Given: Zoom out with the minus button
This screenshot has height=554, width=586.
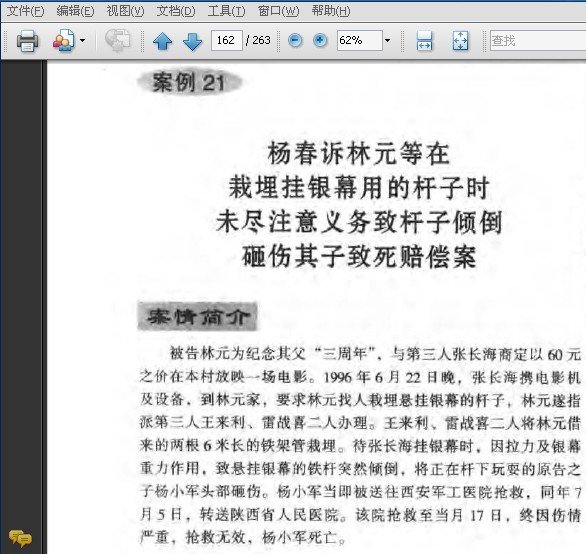Looking at the screenshot, I should click(x=295, y=40).
